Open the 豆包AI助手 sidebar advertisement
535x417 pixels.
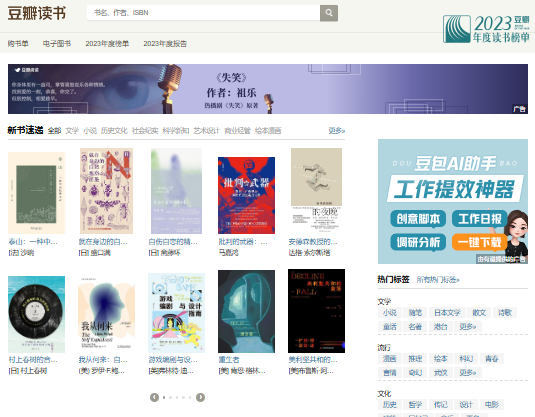pos(453,201)
